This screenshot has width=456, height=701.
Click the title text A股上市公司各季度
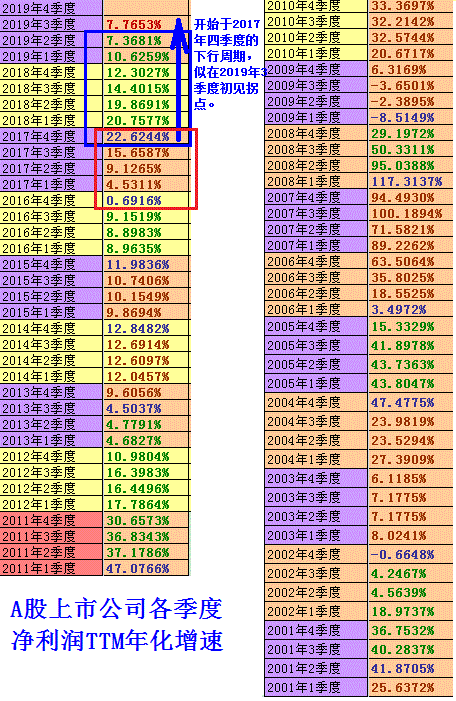(116, 608)
